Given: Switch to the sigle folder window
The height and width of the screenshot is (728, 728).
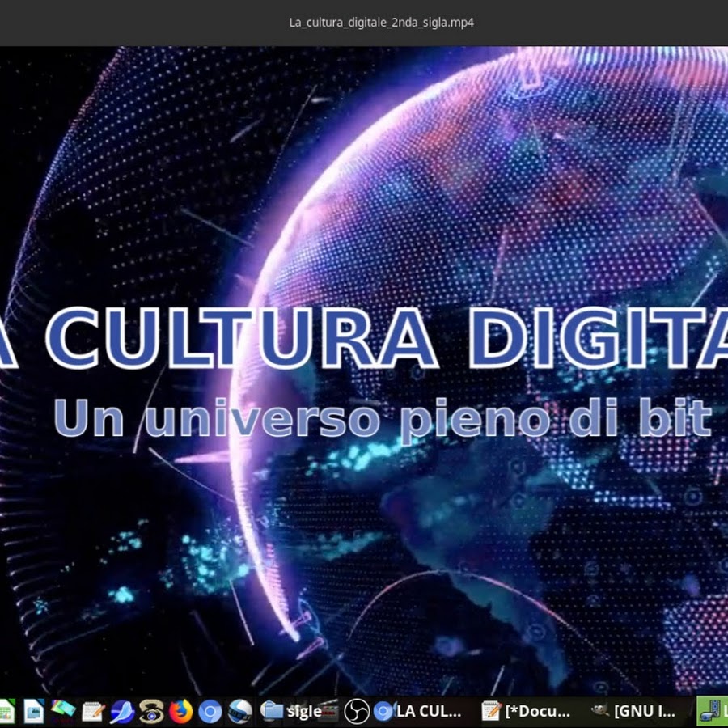Looking at the screenshot, I should tap(291, 712).
